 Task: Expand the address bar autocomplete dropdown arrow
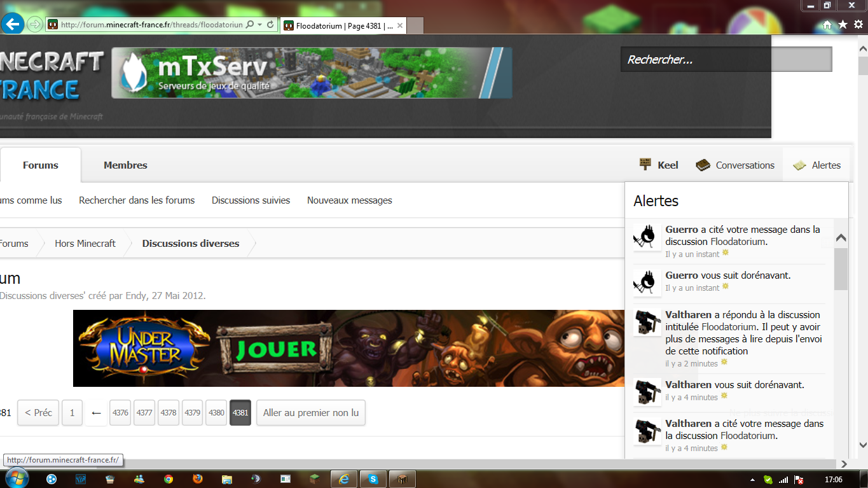pos(260,25)
